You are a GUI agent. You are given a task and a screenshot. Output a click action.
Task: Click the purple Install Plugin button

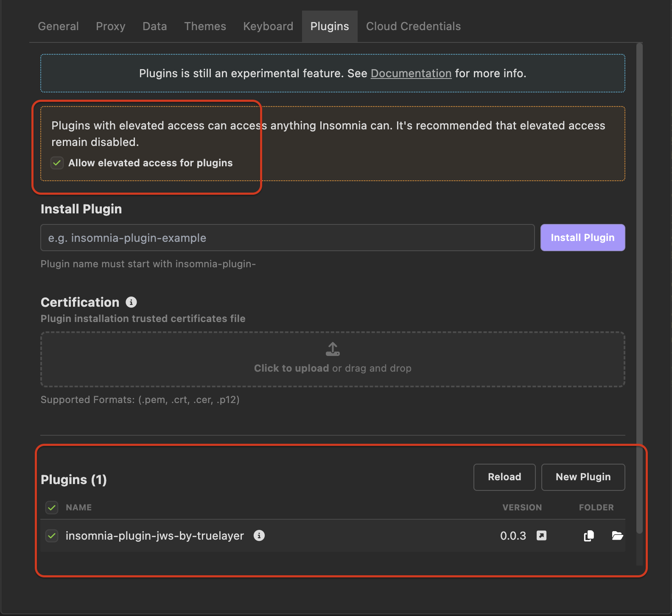tap(582, 238)
